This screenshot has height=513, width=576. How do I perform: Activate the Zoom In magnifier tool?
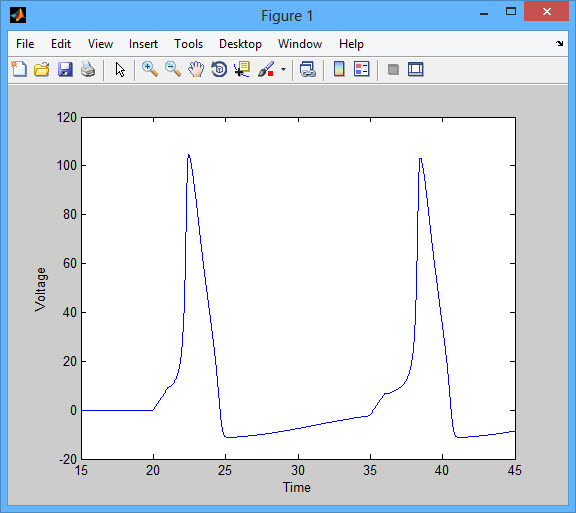point(150,69)
